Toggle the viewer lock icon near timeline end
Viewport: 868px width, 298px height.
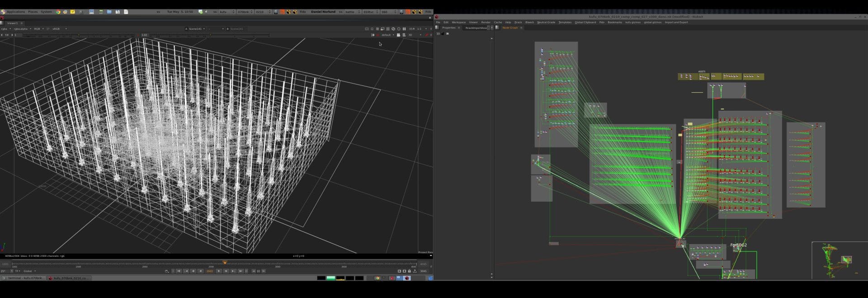pos(409,271)
